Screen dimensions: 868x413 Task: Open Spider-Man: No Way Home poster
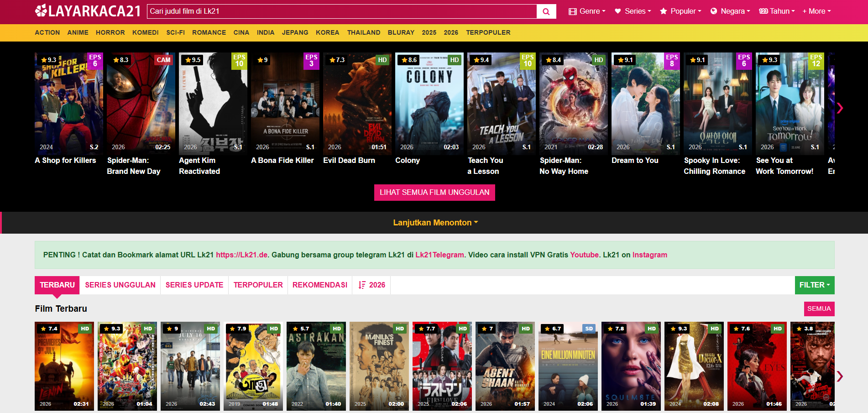(x=574, y=104)
